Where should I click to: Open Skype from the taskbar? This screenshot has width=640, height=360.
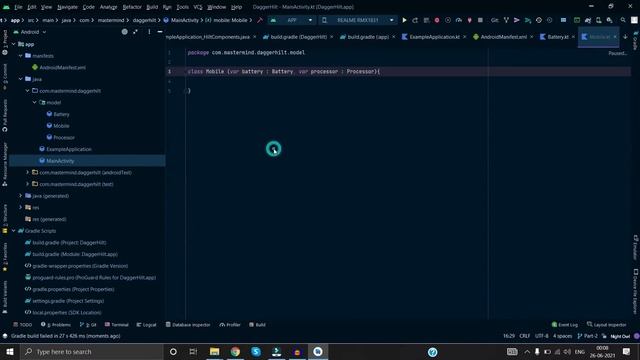(256, 351)
